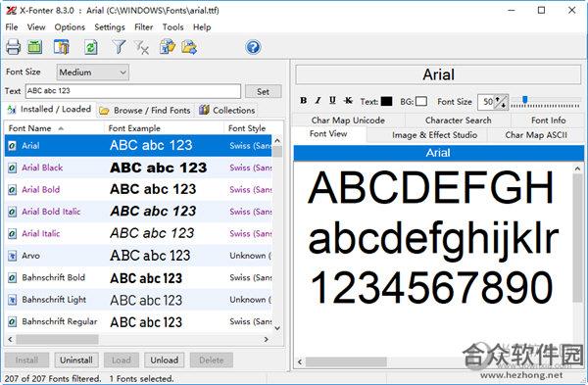Click the preview Font Size value field
The height and width of the screenshot is (385, 588).
click(486, 102)
